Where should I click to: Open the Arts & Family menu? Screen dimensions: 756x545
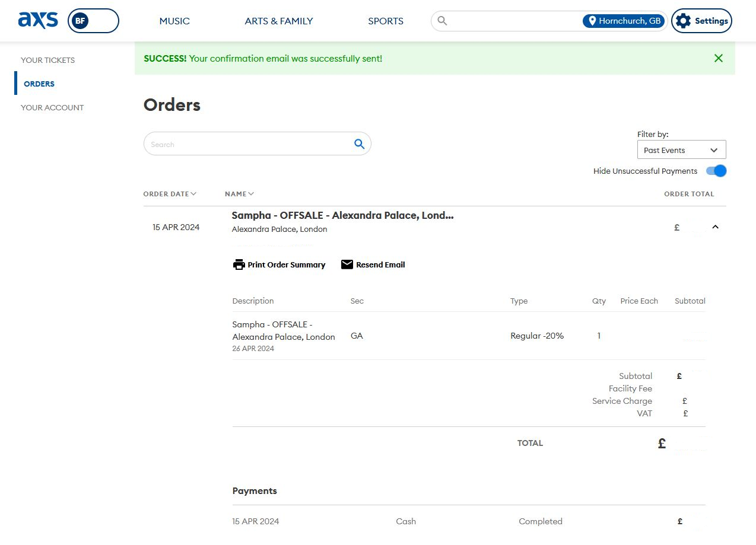point(279,21)
